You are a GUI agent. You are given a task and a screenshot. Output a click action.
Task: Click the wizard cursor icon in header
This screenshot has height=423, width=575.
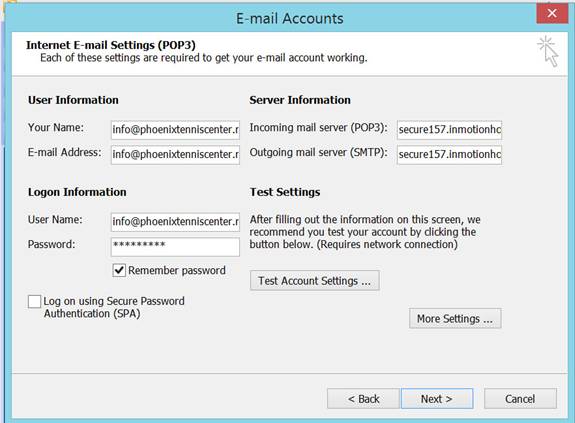tap(548, 51)
